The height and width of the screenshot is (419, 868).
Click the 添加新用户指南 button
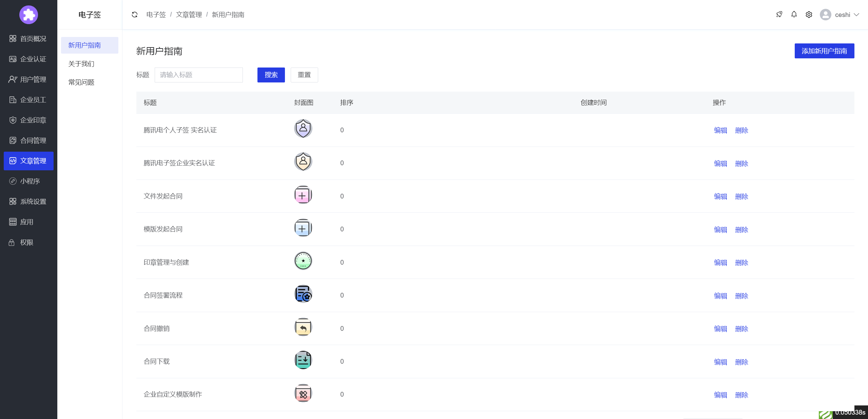(x=824, y=51)
